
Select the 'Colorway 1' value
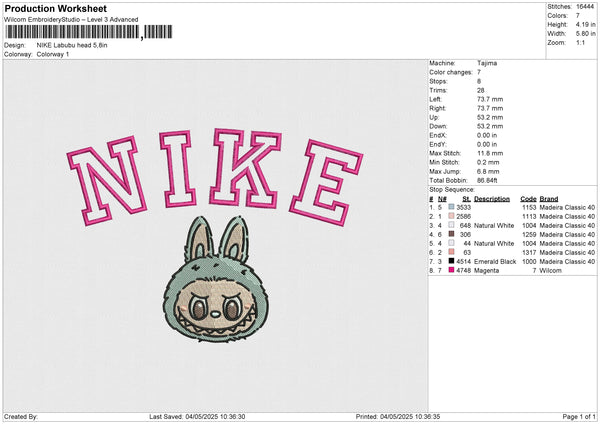point(53,54)
